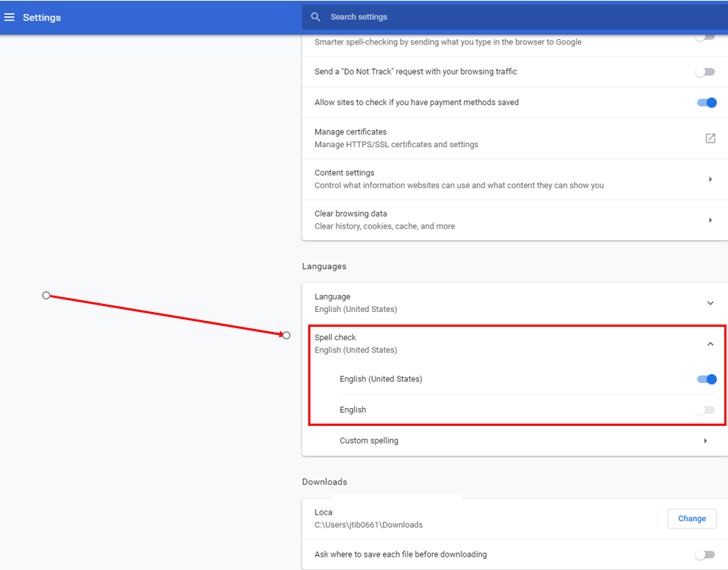Open Custom spelling row

[443, 441]
